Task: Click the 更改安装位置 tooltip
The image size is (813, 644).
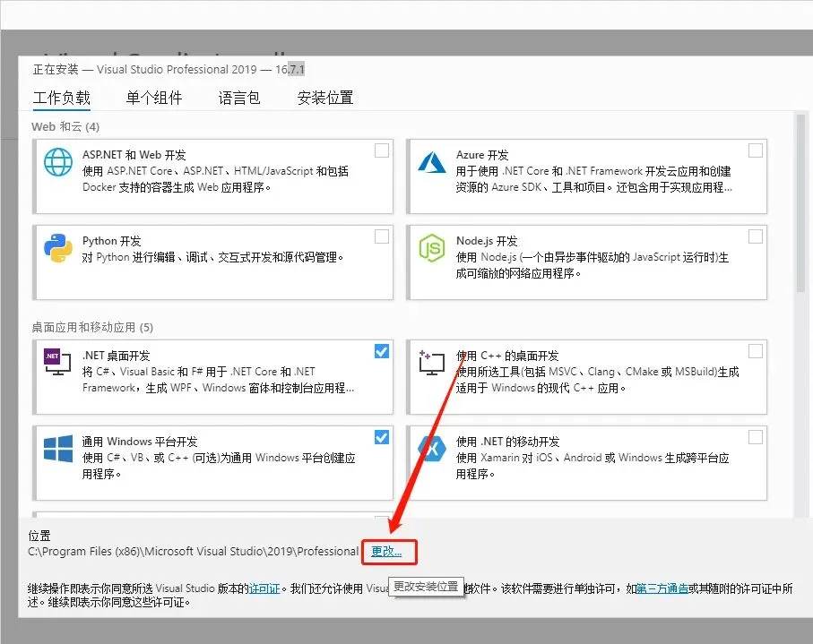Action: [x=426, y=587]
